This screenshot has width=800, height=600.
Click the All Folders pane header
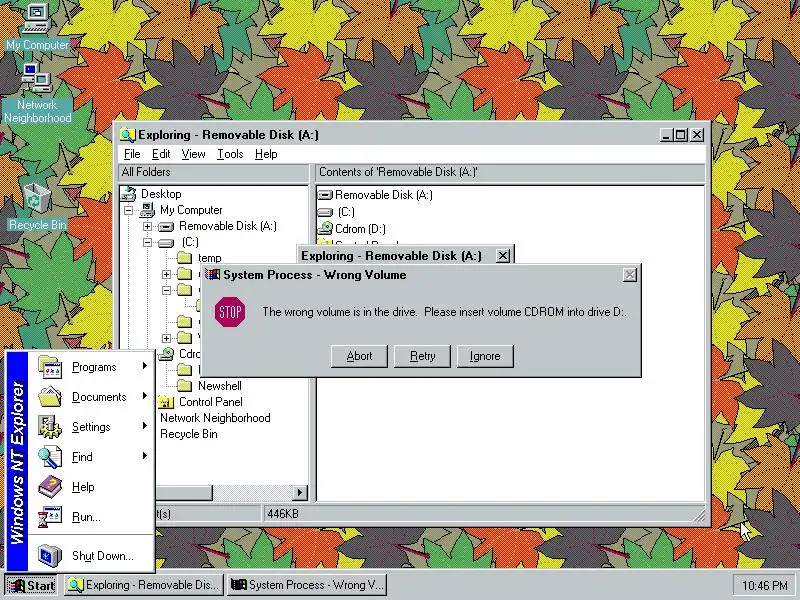pos(213,172)
